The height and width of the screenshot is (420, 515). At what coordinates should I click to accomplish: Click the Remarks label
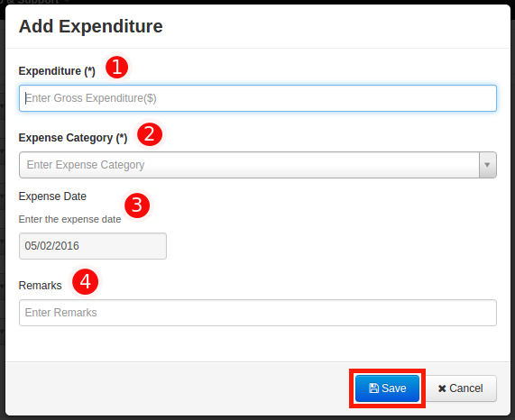(x=40, y=286)
